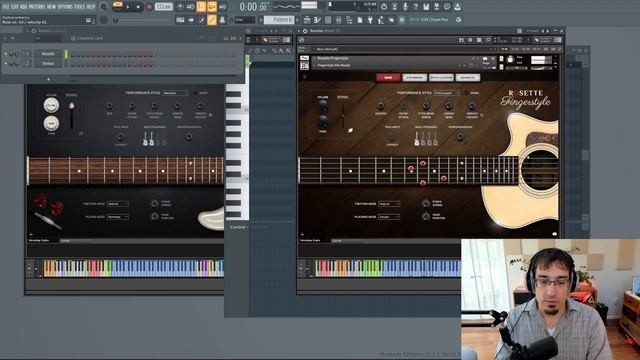
Task: Open Fretting Mode dropdown in Fingerstyle window
Action: 389,204
